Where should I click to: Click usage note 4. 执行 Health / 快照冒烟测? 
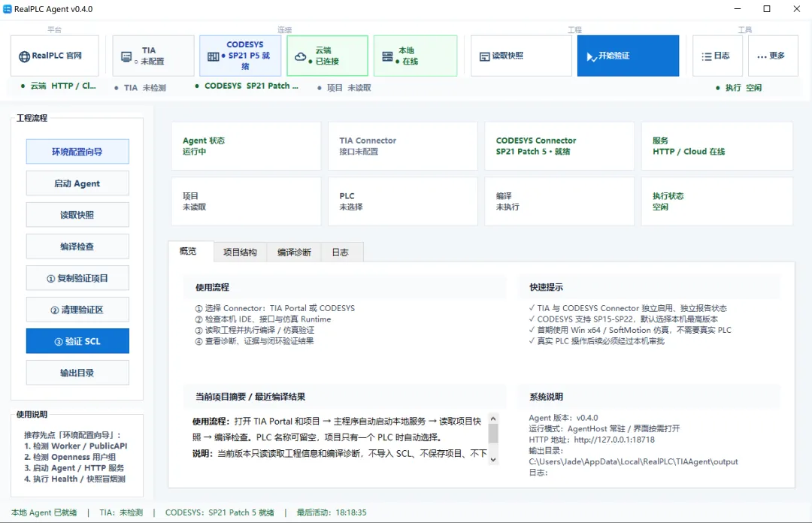tap(74, 479)
